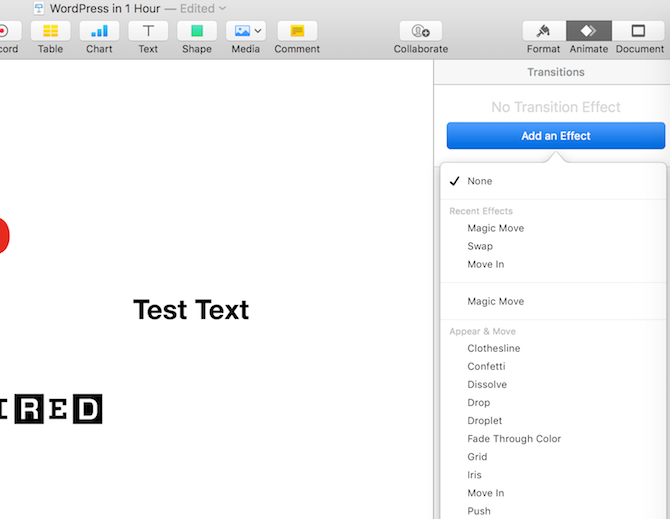670x519 pixels.
Task: Select the Test Text box on slide
Action: 191,310
